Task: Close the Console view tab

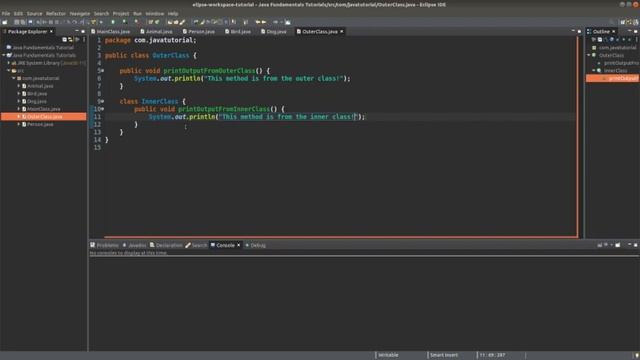Action: pos(239,245)
